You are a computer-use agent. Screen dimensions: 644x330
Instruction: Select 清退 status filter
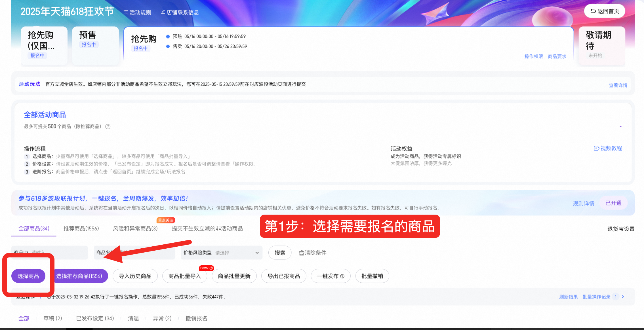point(133,318)
